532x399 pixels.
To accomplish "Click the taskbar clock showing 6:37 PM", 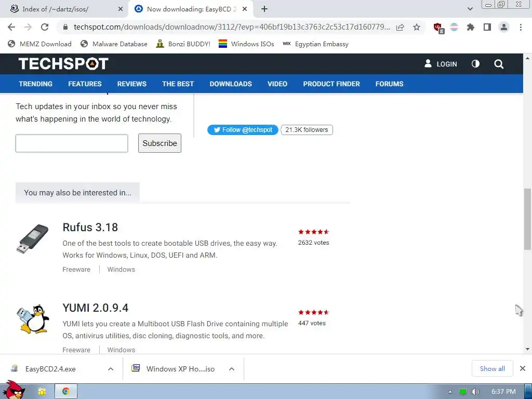I will pos(503,392).
